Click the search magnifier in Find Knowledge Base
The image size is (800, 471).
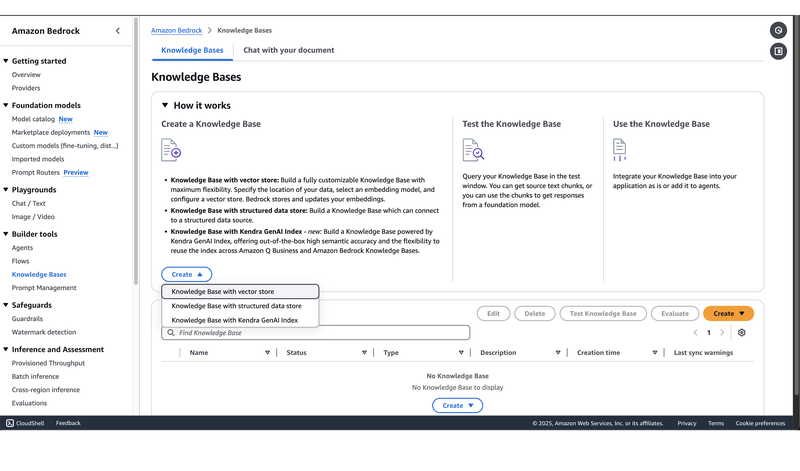tap(170, 333)
